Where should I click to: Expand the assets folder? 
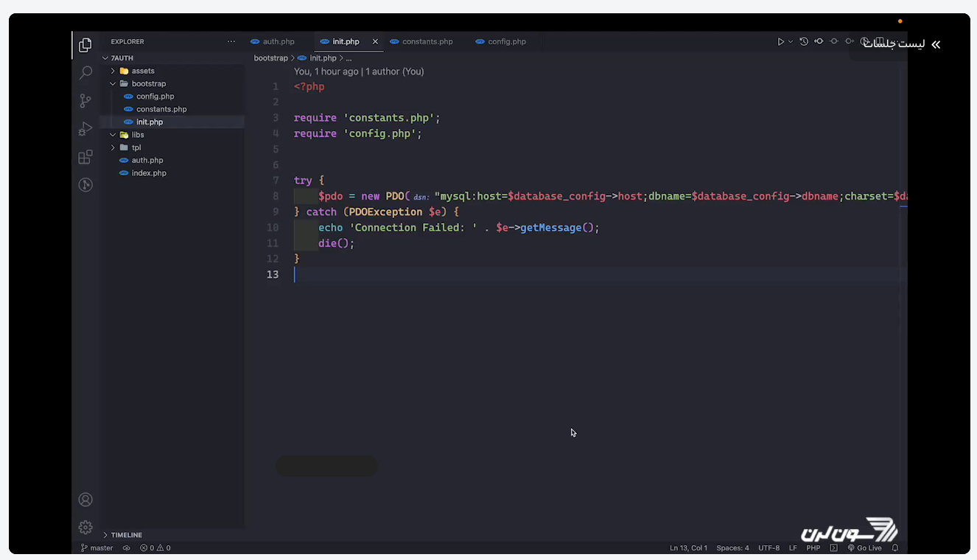(x=113, y=71)
